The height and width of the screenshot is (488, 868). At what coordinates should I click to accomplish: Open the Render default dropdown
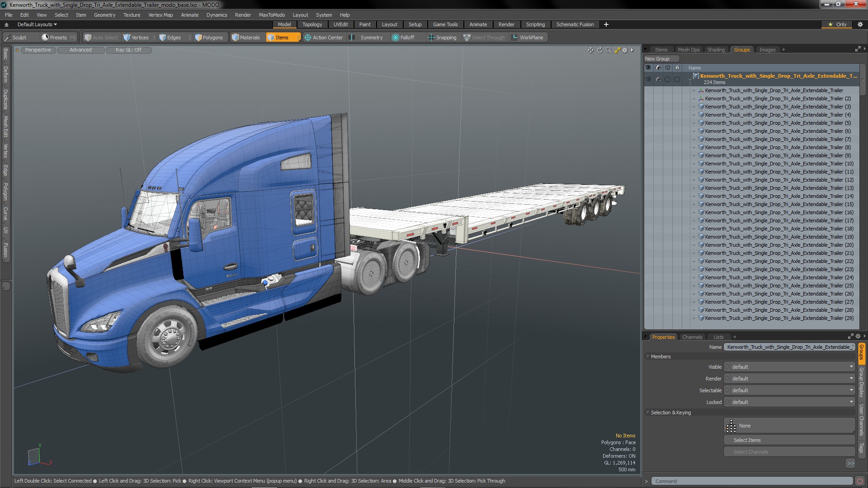789,379
